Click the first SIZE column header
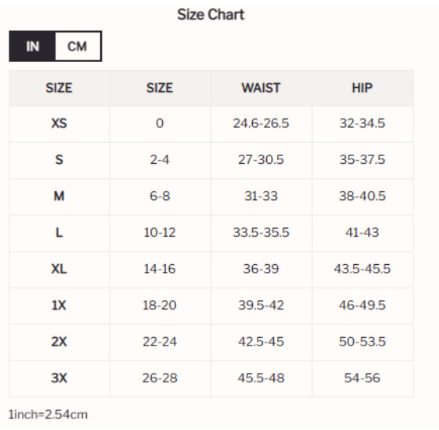Screen dimensions: 439x430 59,88
